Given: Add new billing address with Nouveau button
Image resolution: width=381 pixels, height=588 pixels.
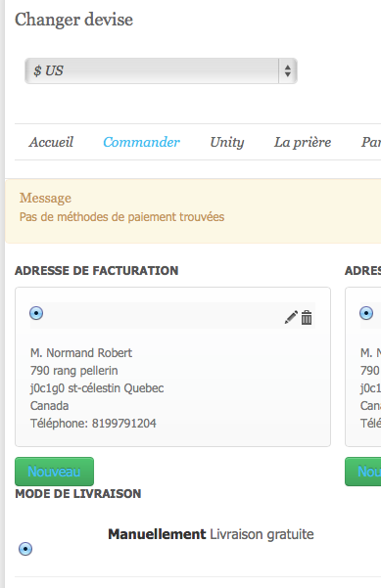Looking at the screenshot, I should click(x=55, y=472).
